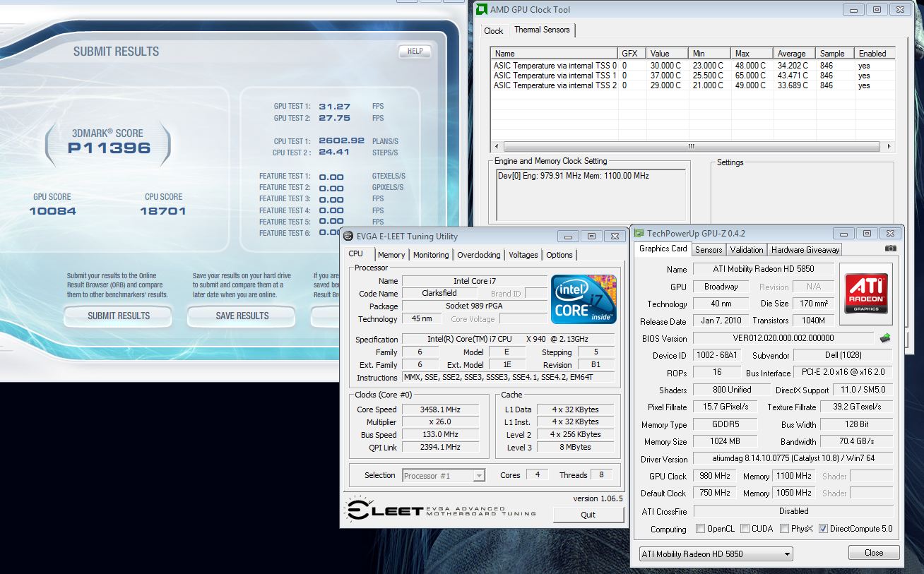This screenshot has width=924, height=574.
Task: Click the SUBMIT RESULTS button in 3DMark
Action: point(119,316)
